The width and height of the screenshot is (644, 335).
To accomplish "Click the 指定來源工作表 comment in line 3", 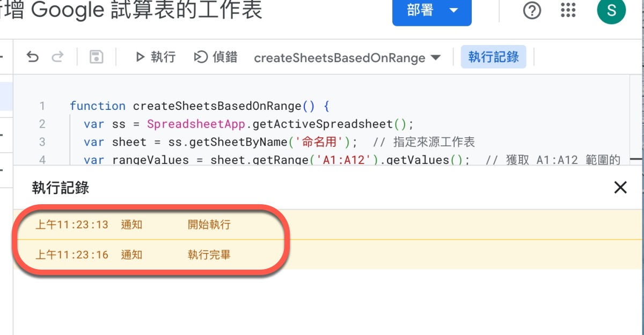I will point(434,142).
